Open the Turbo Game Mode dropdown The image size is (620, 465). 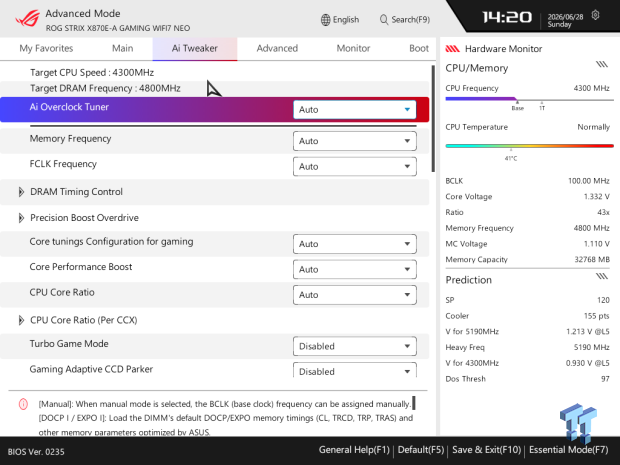point(355,346)
